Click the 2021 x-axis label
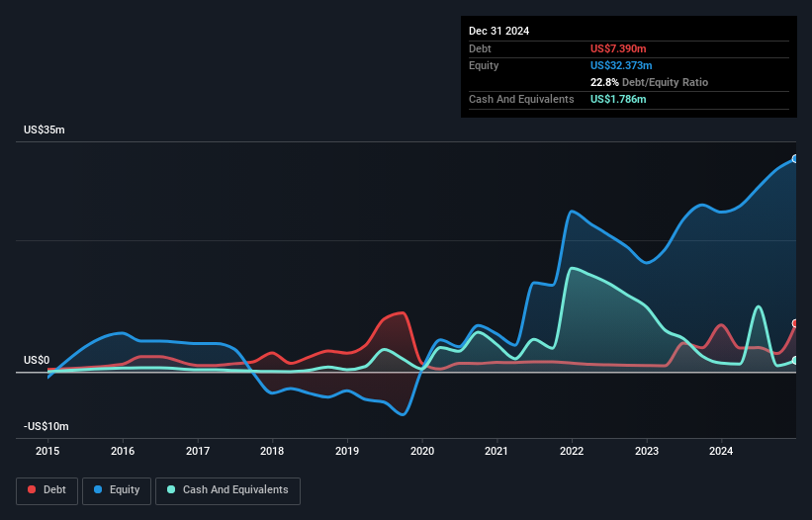 [x=496, y=451]
